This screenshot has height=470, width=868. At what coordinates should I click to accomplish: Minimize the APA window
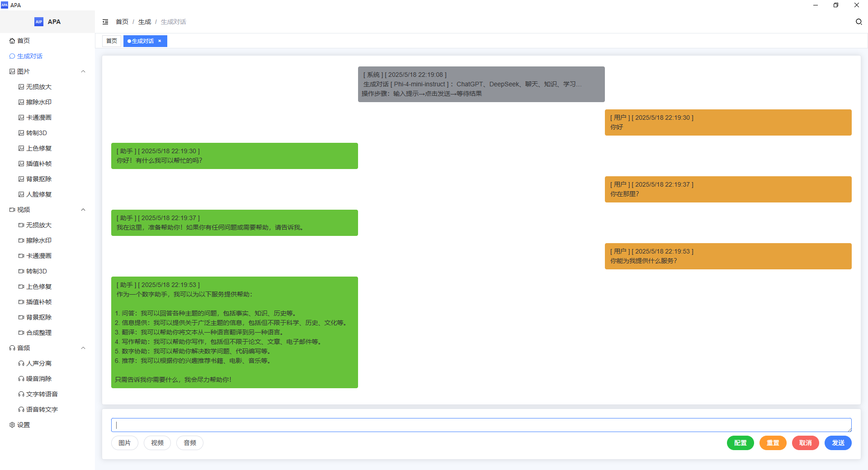tap(816, 5)
